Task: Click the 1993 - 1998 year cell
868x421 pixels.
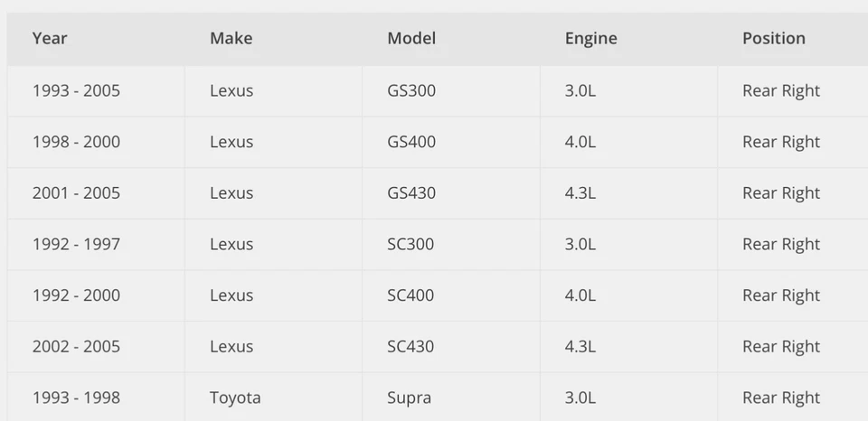Action: (76, 398)
